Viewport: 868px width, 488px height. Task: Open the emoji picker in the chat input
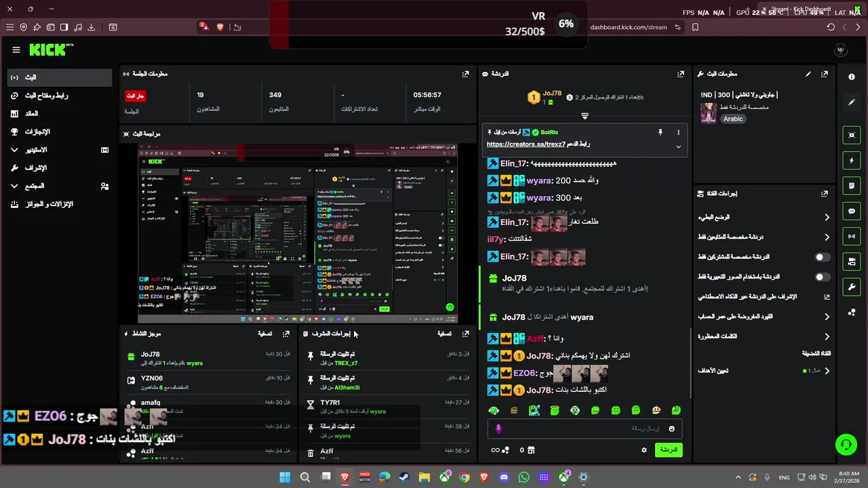pos(672,428)
